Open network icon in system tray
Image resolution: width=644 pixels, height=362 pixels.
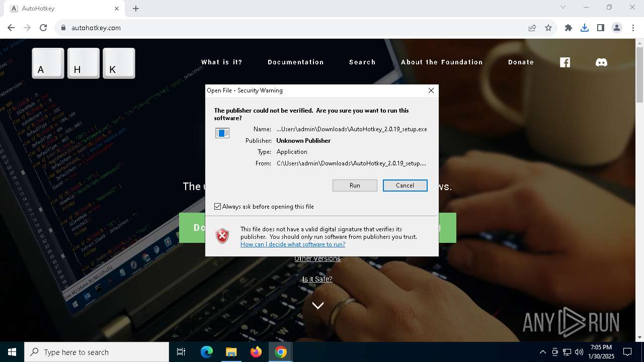pos(567,352)
